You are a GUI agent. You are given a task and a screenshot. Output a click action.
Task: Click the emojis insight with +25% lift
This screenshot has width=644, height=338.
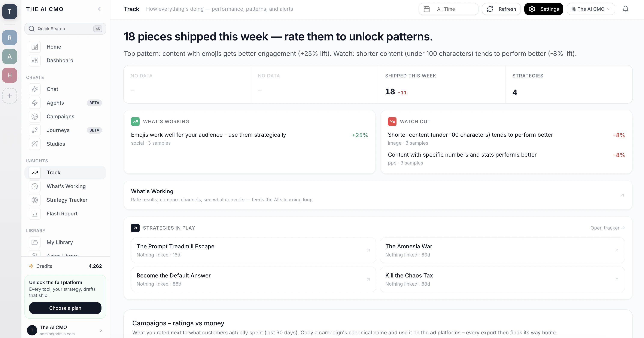pyautogui.click(x=249, y=138)
